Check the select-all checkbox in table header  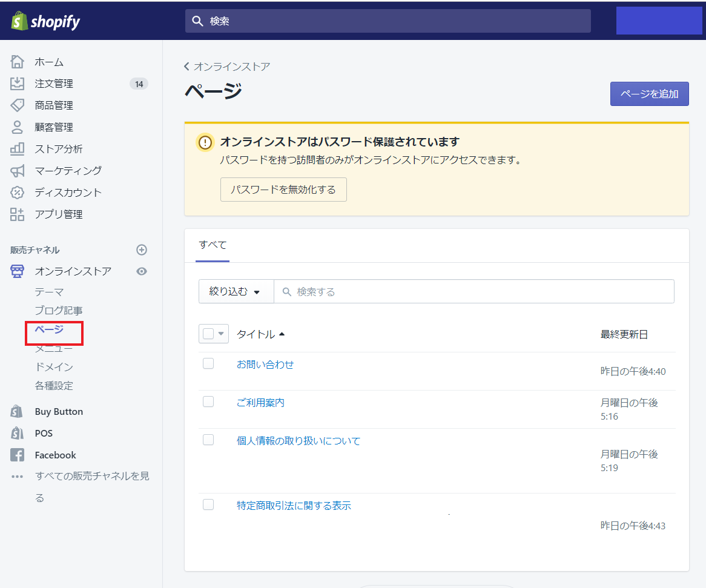(x=208, y=334)
